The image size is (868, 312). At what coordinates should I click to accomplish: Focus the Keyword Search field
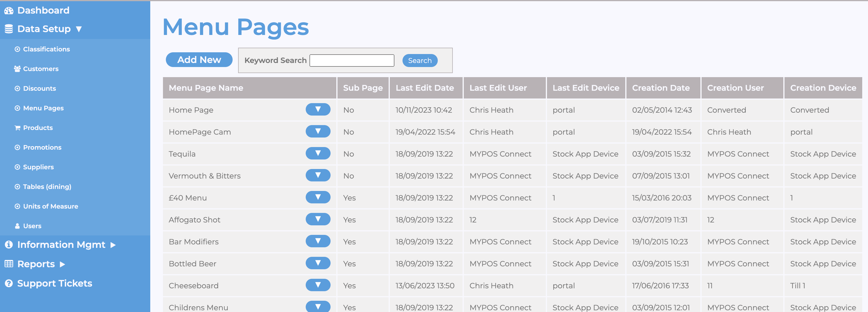coord(352,60)
